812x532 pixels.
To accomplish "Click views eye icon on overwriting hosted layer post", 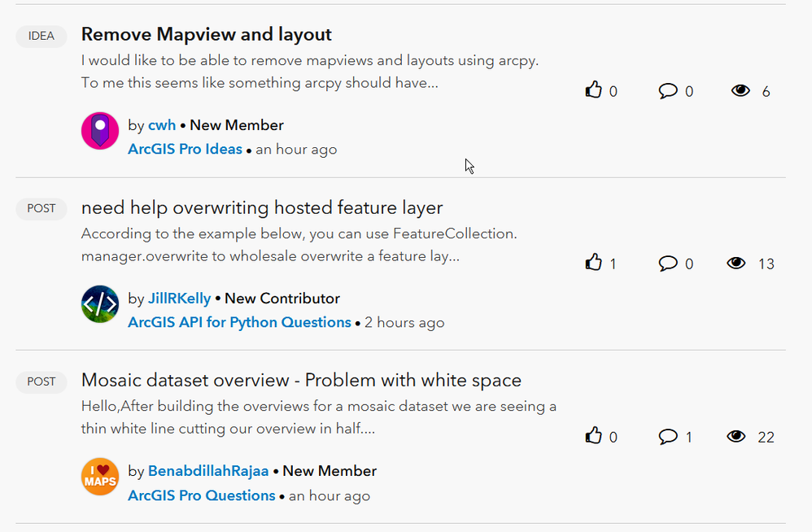I will point(736,264).
